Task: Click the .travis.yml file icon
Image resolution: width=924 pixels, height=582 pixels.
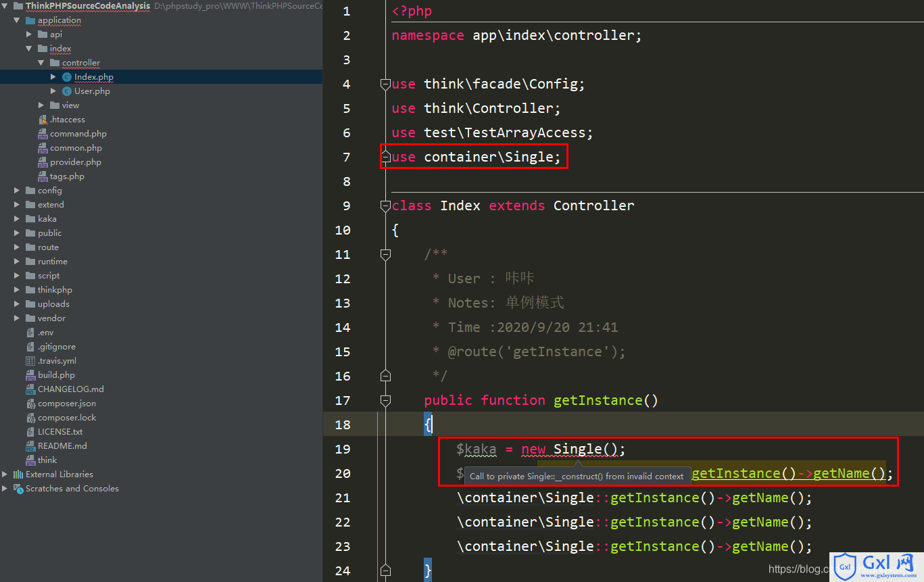Action: coord(30,361)
